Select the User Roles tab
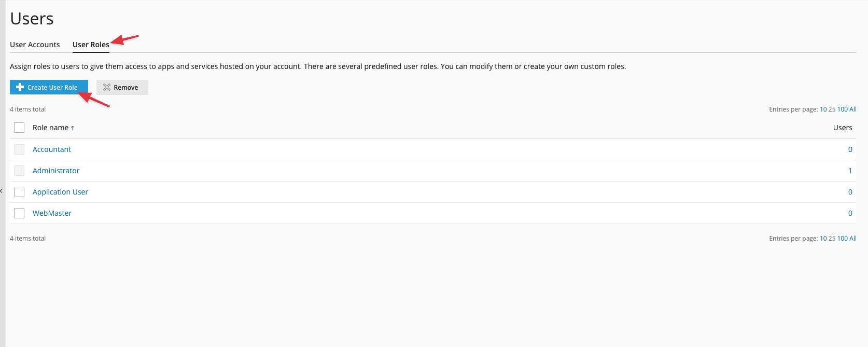Image resolution: width=868 pixels, height=347 pixels. click(x=91, y=45)
